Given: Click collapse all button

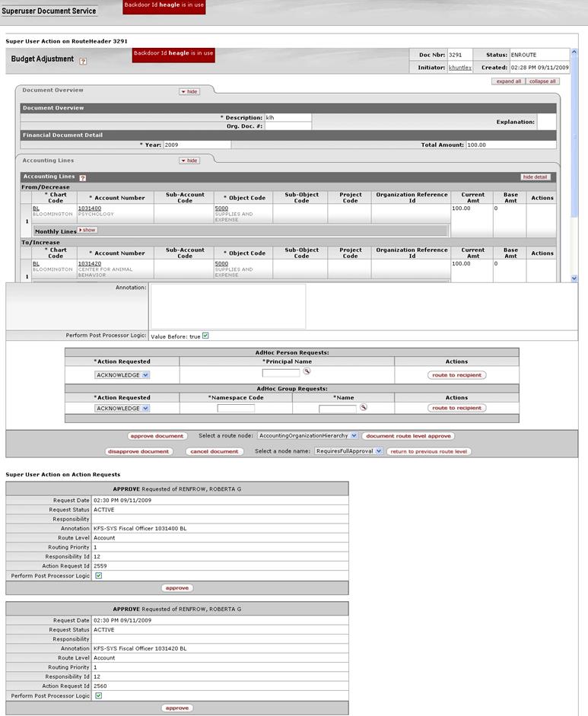Looking at the screenshot, I should 542,81.
